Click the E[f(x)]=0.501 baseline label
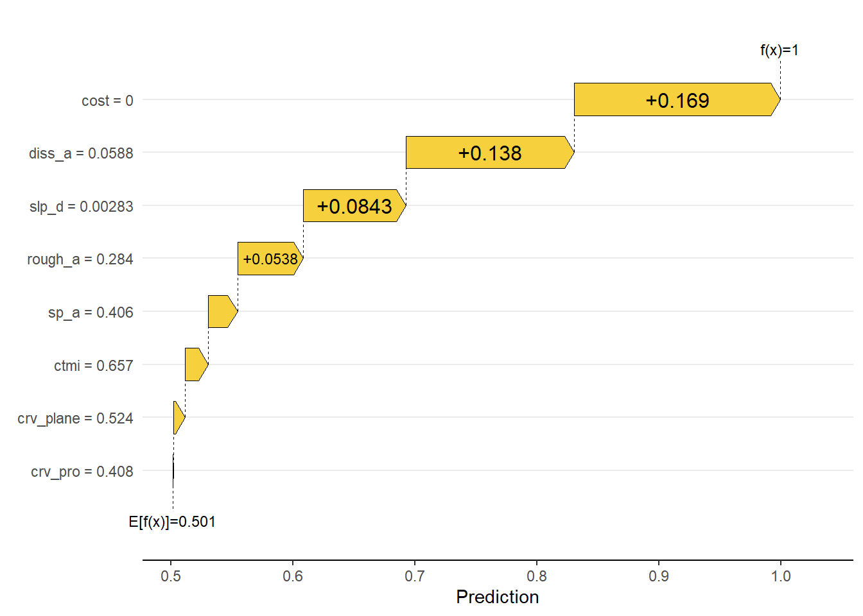Viewport: 863px width, 616px height. coord(172,522)
